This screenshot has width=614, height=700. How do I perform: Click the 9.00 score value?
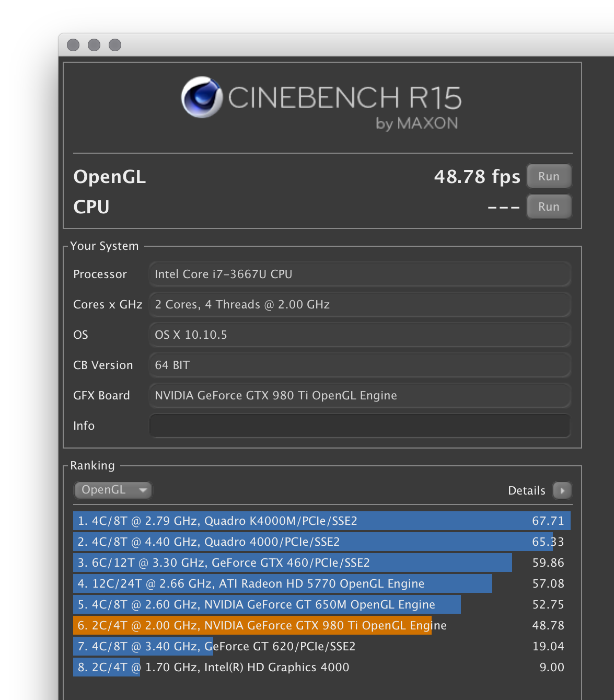[x=552, y=667]
